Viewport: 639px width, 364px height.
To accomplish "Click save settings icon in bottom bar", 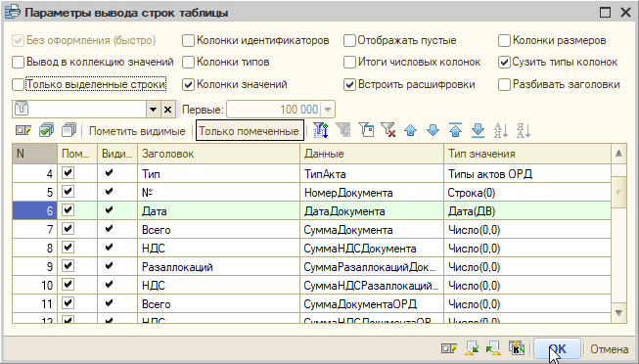I will tap(493, 349).
